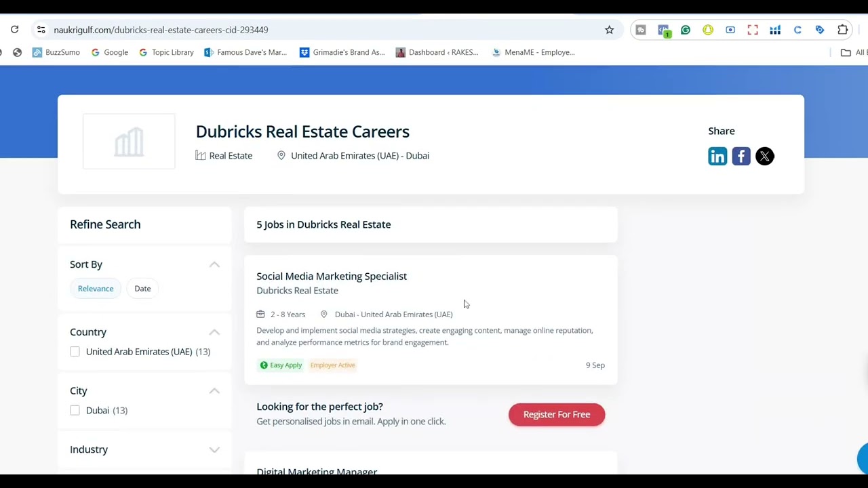This screenshot has width=868, height=488.
Task: Click the 5 Jobs in Dubricks Real Estate heading
Action: 323,224
